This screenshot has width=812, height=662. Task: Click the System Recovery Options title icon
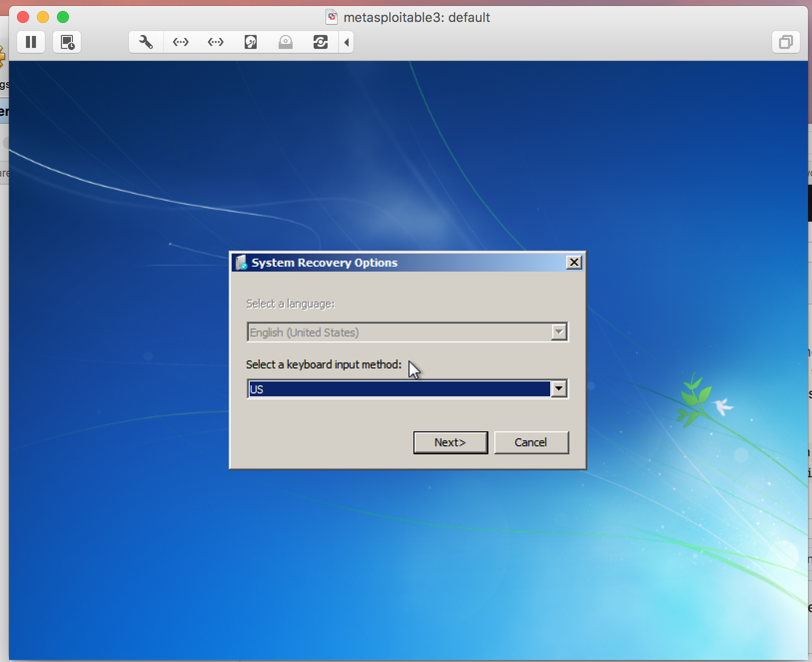(242, 262)
